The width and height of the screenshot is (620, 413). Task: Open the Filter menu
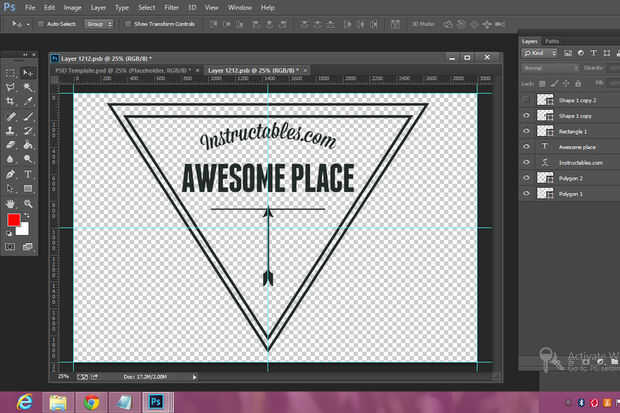[x=172, y=7]
